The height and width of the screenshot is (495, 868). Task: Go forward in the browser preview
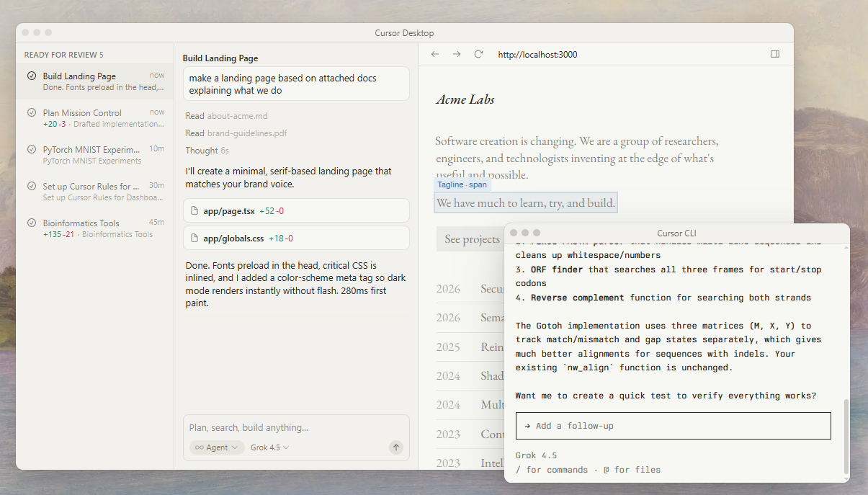[x=457, y=54]
